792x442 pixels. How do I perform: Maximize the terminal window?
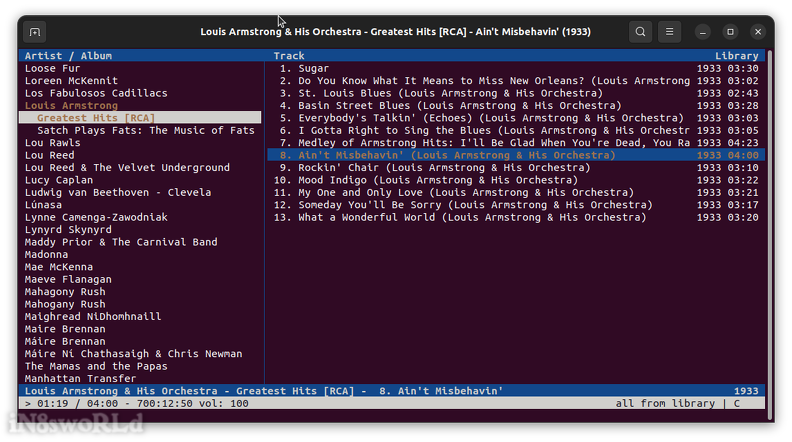pos(730,32)
